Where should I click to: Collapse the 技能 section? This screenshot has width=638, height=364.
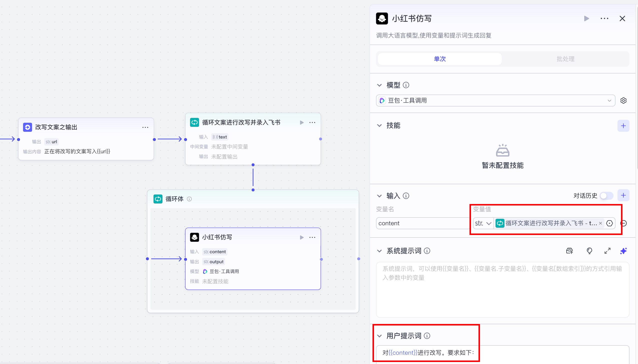click(x=379, y=125)
